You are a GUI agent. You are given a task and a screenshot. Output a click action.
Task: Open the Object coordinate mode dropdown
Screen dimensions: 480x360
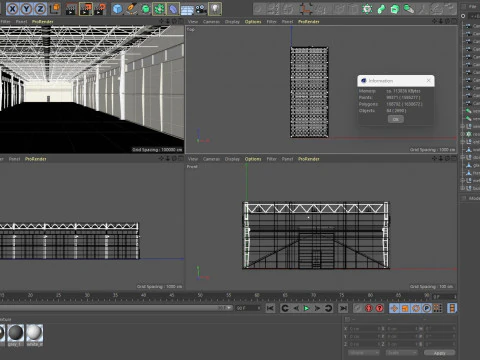(364, 353)
